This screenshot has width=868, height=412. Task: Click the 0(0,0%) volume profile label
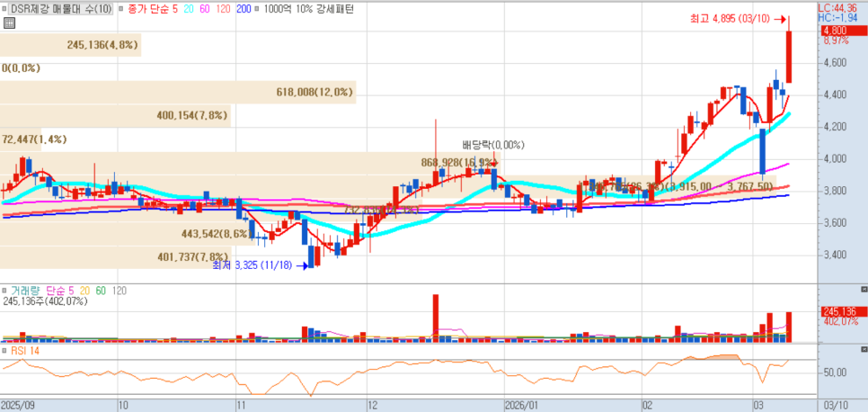click(x=21, y=68)
